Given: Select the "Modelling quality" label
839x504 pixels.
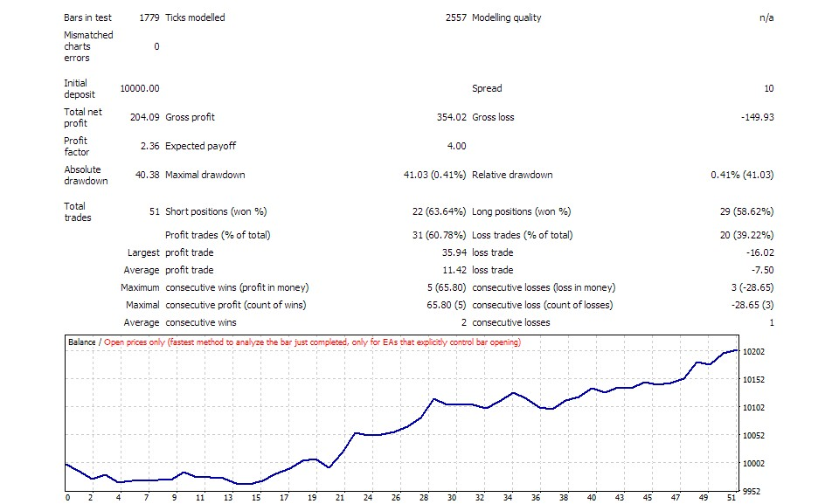Looking at the screenshot, I should point(507,17).
